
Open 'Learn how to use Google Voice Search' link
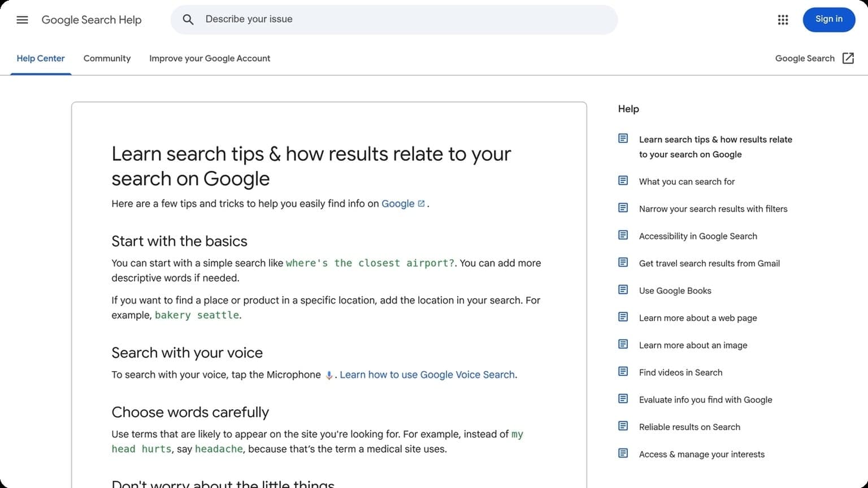tap(427, 374)
